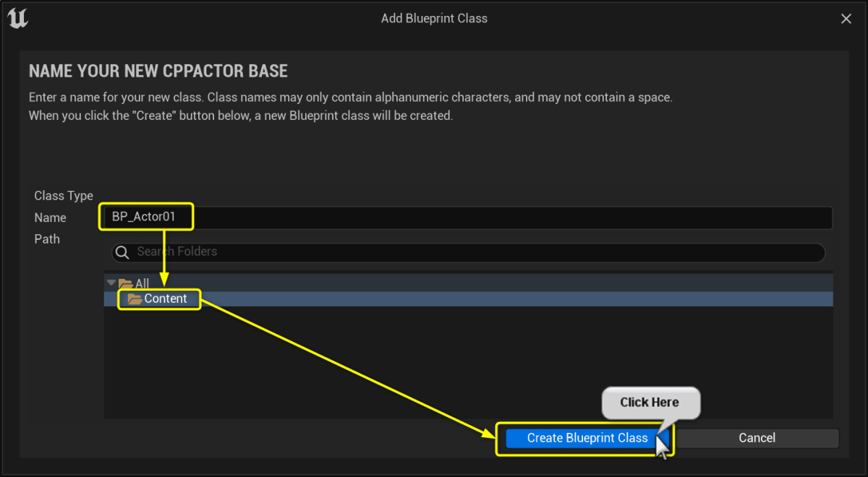Close the Add Blueprint Class dialog
This screenshot has width=868, height=477.
[x=846, y=18]
